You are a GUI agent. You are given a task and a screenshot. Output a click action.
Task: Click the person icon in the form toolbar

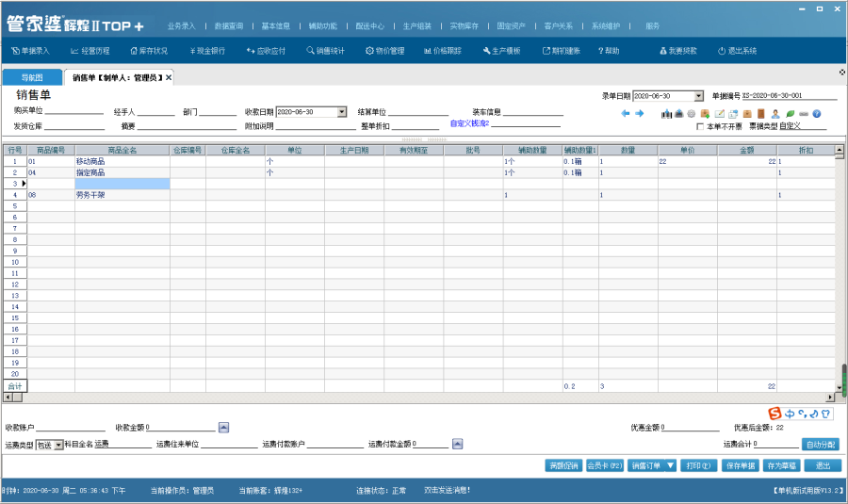pos(775,114)
